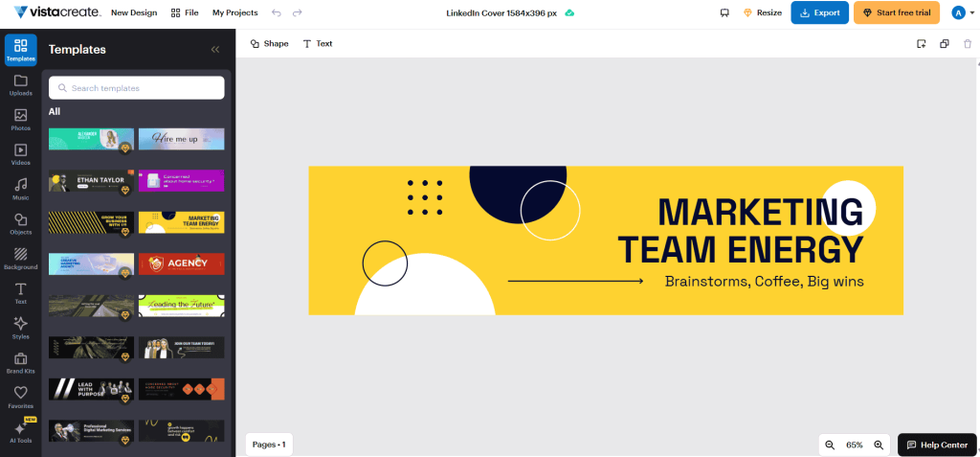Screen dimensions: 980x457
Task: Delete the page trash icon
Action: click(x=968, y=44)
